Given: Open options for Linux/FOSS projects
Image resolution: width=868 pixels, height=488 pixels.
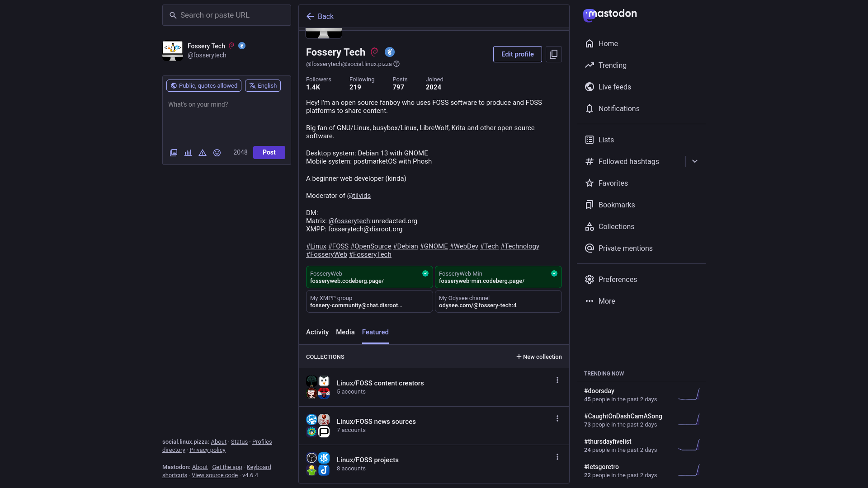Looking at the screenshot, I should coord(557,457).
